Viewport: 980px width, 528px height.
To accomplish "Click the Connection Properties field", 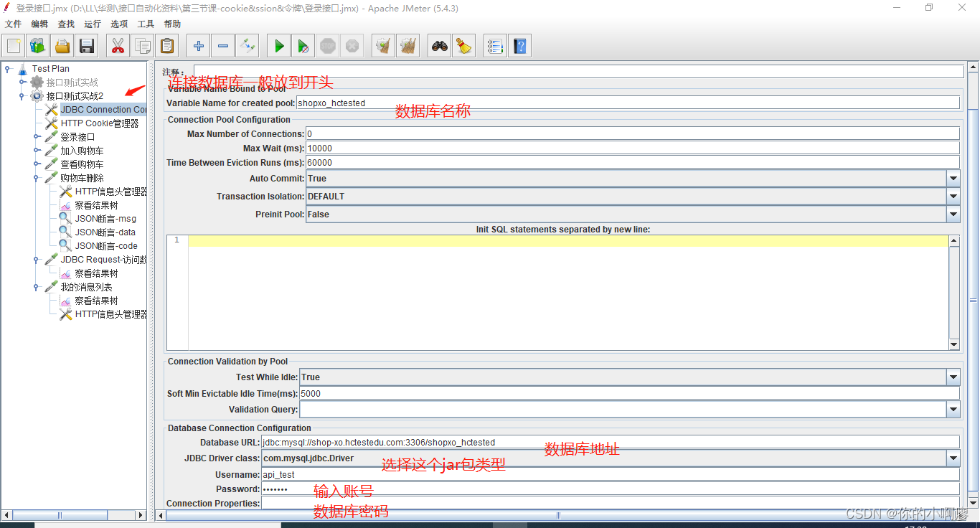I will 611,503.
